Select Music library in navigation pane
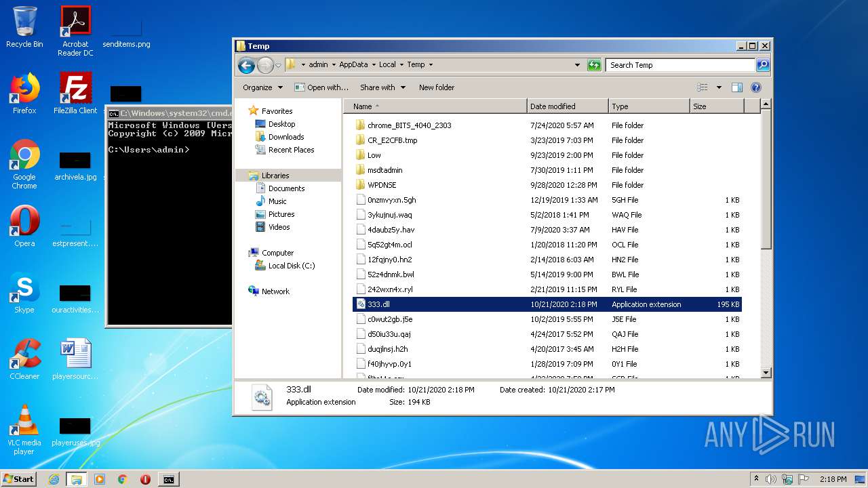The image size is (868, 488). point(271,201)
